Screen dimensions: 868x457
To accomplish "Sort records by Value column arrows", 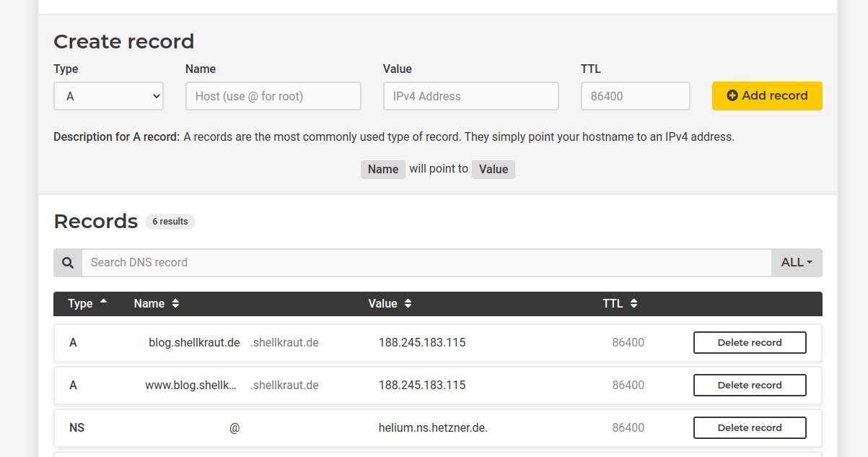I will coord(408,304).
